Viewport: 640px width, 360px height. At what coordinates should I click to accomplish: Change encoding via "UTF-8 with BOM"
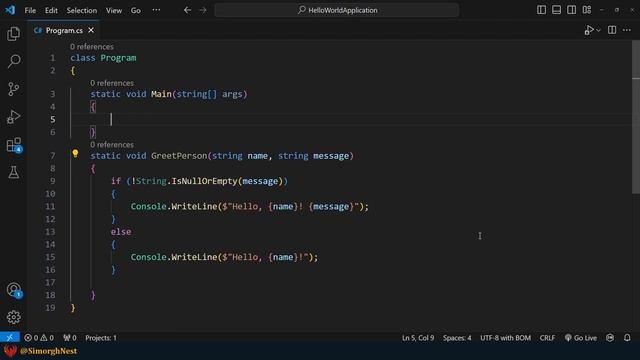505,338
